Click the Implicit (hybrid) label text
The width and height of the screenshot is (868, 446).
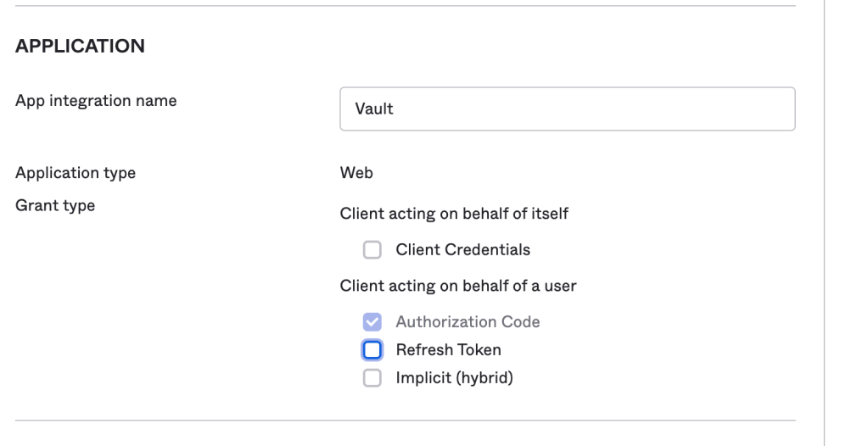(454, 378)
